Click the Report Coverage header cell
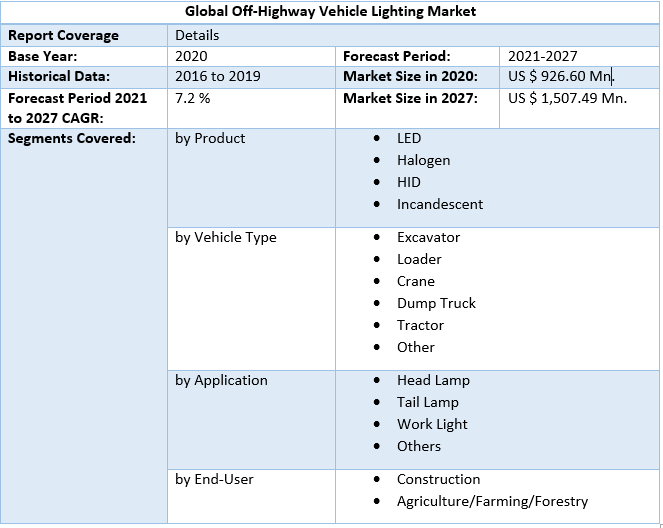663x528 pixels. 63,35
